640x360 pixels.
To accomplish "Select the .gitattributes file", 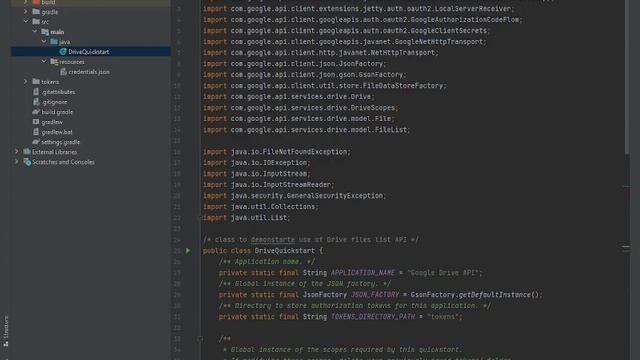I will pos(59,92).
